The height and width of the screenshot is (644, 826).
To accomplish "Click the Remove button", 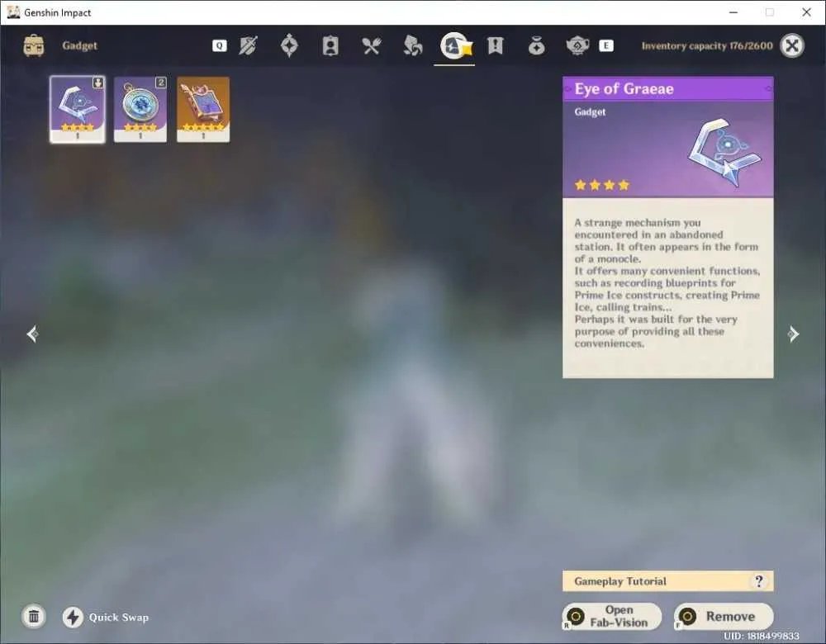I will [x=724, y=617].
